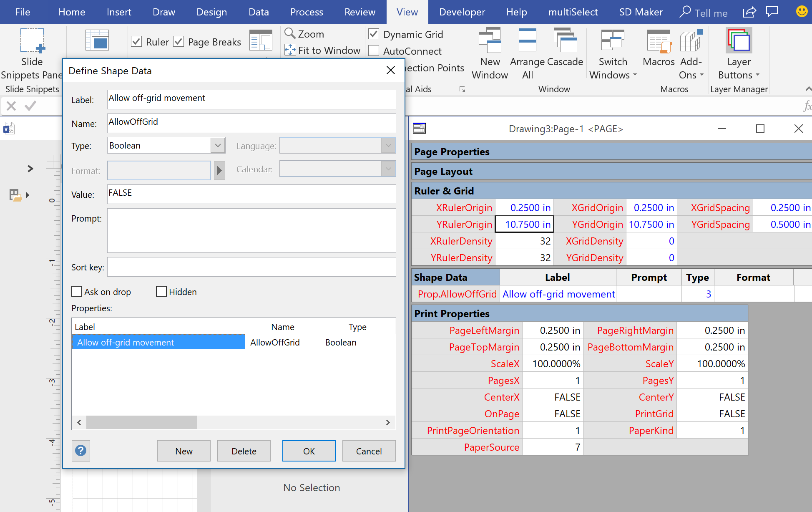
Task: Enable Ask on drop
Action: coord(76,291)
